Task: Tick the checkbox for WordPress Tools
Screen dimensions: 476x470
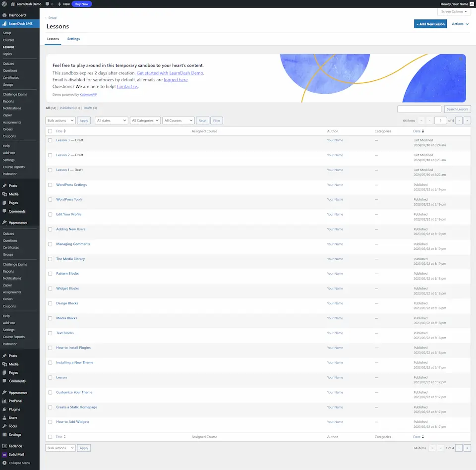Action: (50, 199)
